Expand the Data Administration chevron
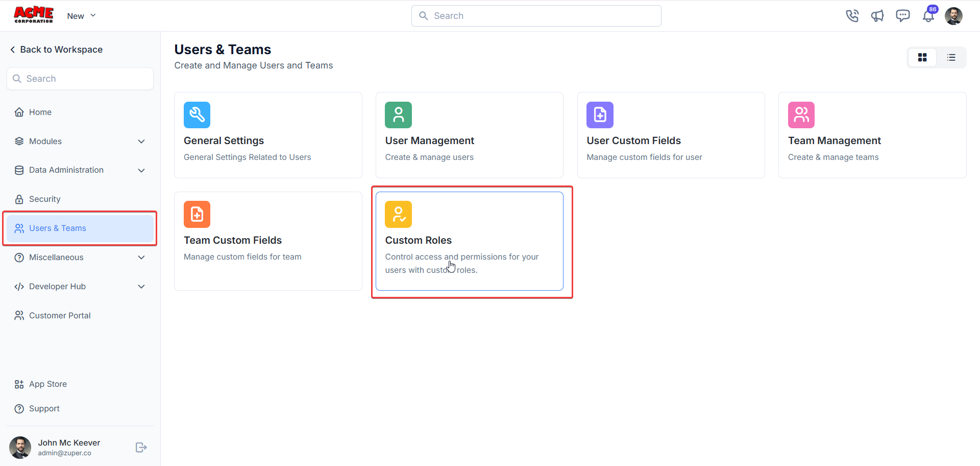Screen dimensions: 980x466 point(141,170)
